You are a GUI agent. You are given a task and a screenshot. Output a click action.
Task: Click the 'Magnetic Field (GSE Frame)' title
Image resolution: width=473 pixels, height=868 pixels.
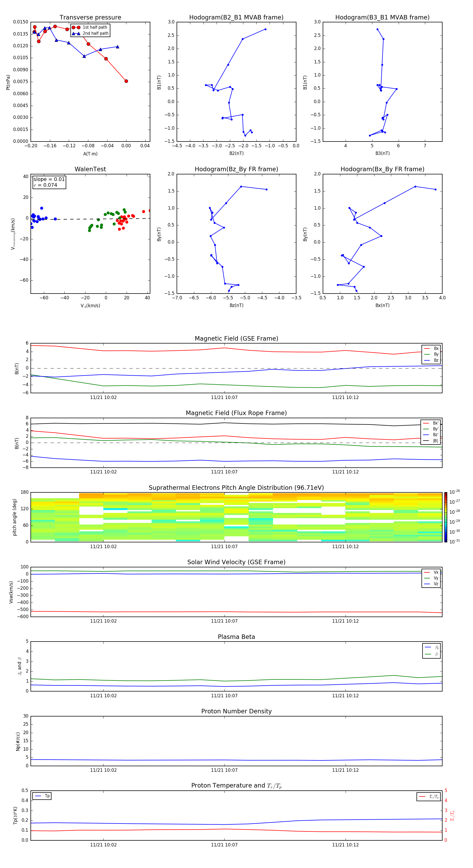236,339
